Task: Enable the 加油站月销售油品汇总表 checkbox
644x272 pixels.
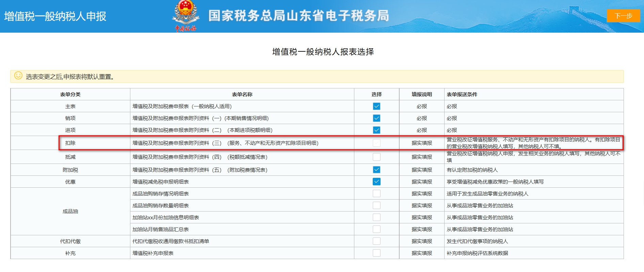Action: [x=376, y=229]
